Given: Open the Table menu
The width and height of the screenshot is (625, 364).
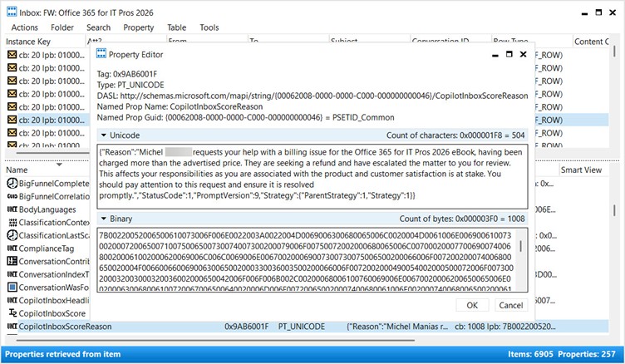Looking at the screenshot, I should pos(176,27).
